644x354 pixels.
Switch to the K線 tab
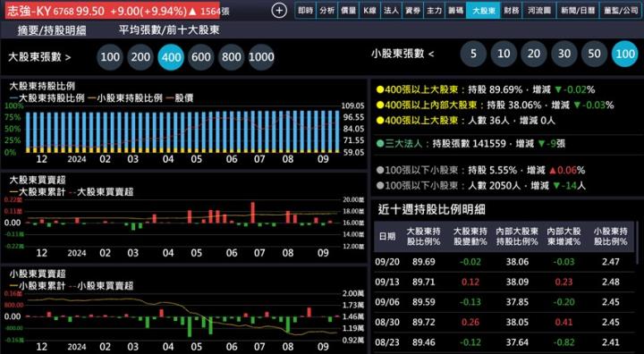pyautogui.click(x=369, y=11)
